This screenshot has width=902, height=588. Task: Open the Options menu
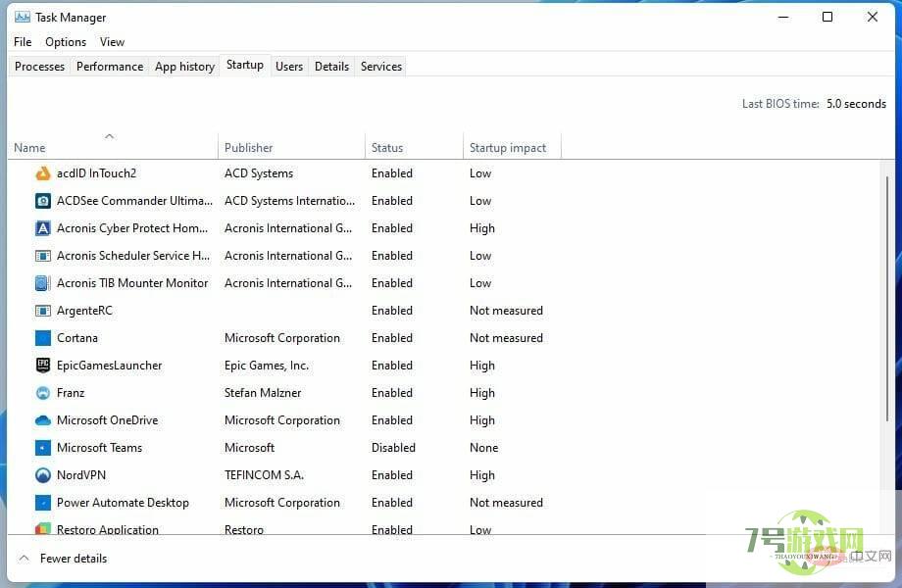[x=66, y=42]
